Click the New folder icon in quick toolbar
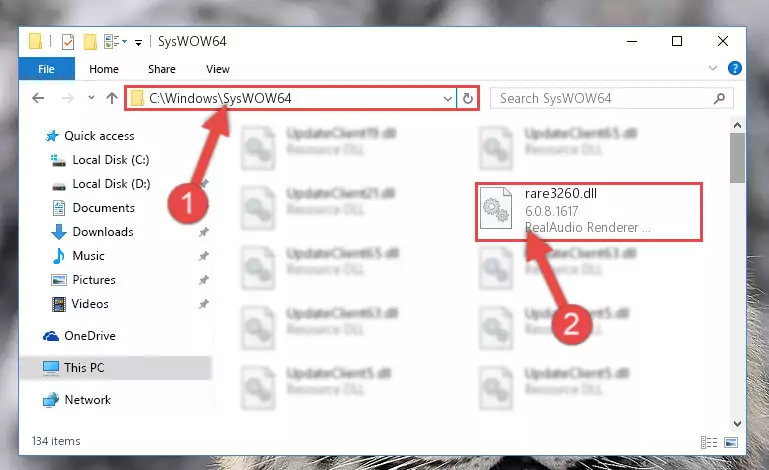The height and width of the screenshot is (470, 769). pyautogui.click(x=90, y=42)
